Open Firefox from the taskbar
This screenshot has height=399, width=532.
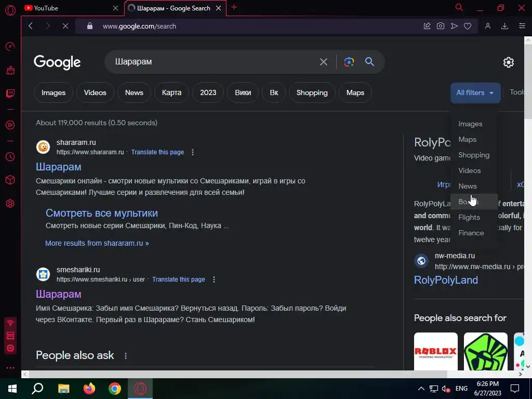pyautogui.click(x=89, y=389)
